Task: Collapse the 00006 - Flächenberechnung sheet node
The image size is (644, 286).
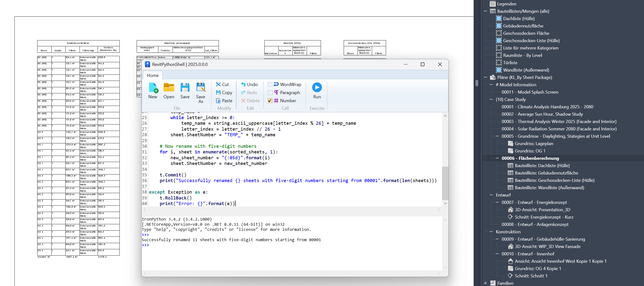Action: [497, 158]
